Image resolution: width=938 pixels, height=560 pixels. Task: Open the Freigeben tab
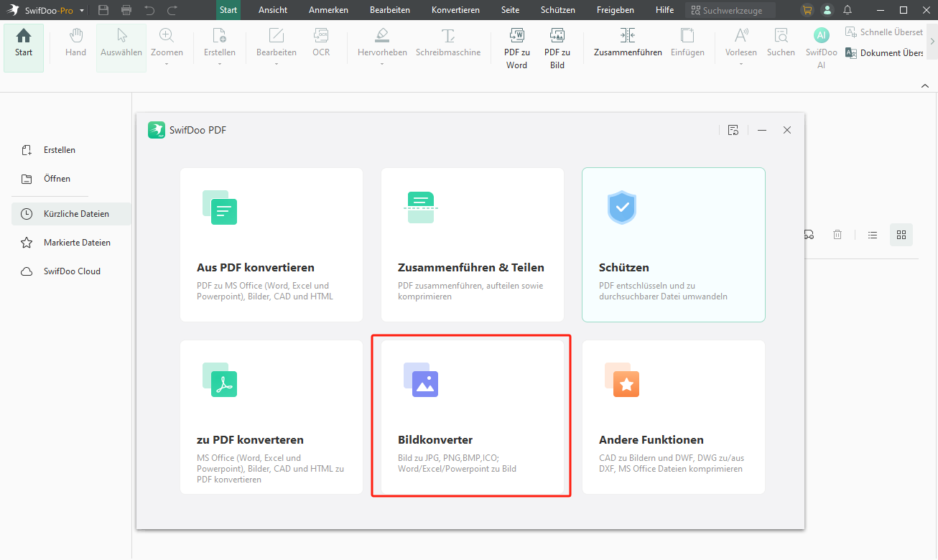(615, 10)
